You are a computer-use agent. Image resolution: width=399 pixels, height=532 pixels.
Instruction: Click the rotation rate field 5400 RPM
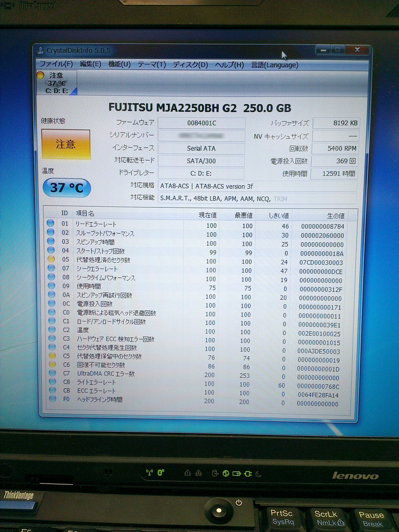(335, 149)
